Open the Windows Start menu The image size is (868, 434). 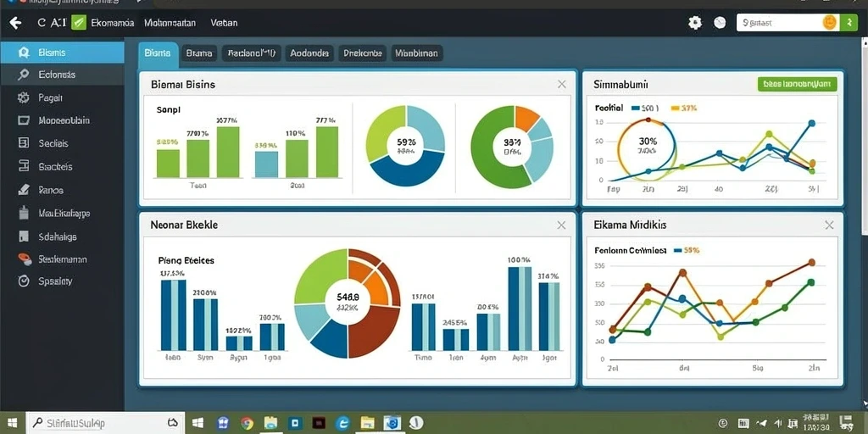tap(12, 423)
